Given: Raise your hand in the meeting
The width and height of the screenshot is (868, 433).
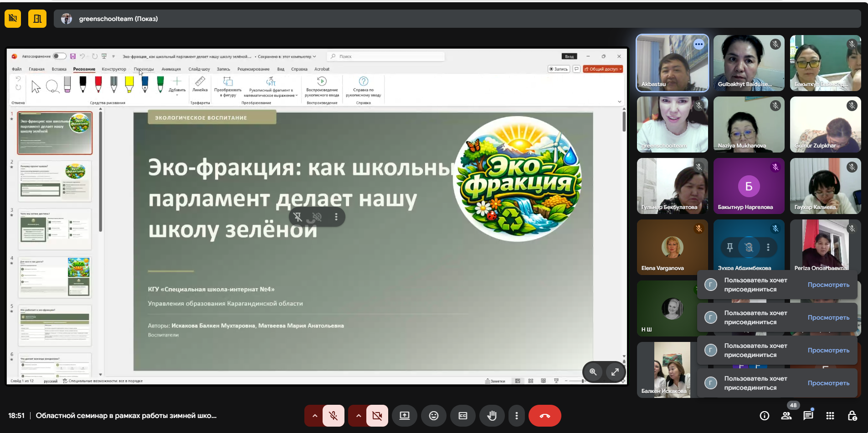Looking at the screenshot, I should pyautogui.click(x=492, y=415).
